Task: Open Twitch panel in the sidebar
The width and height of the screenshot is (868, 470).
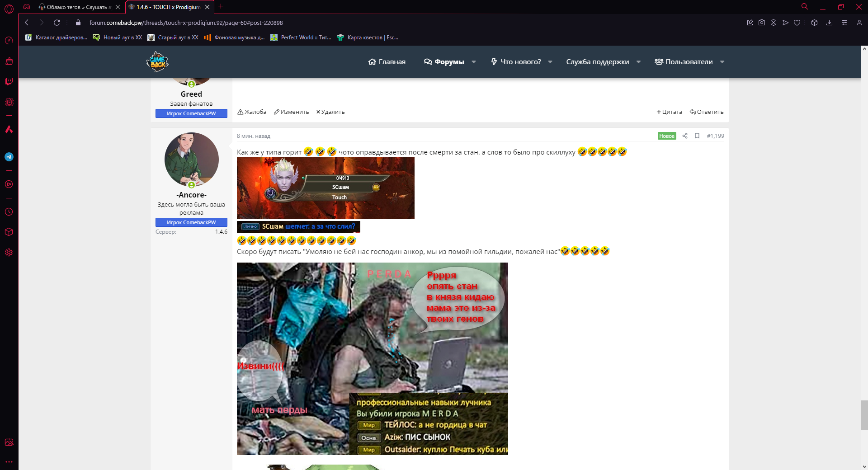Action: coord(9,81)
